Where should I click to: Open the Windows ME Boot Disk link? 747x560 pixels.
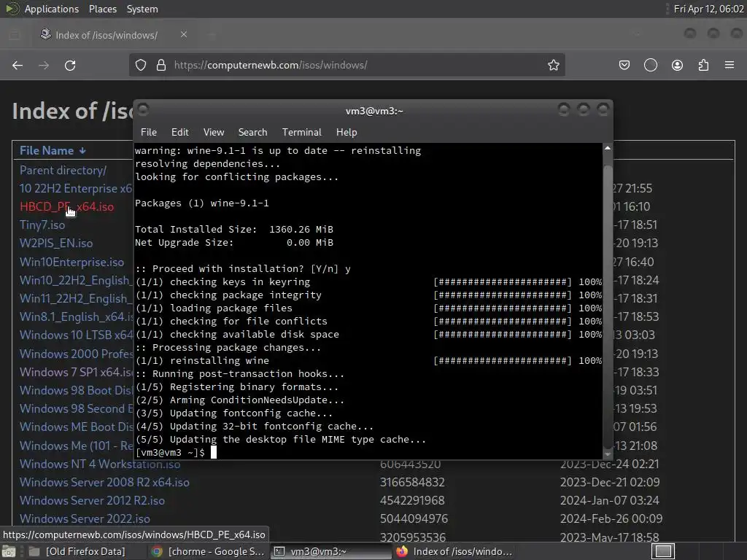click(76, 427)
